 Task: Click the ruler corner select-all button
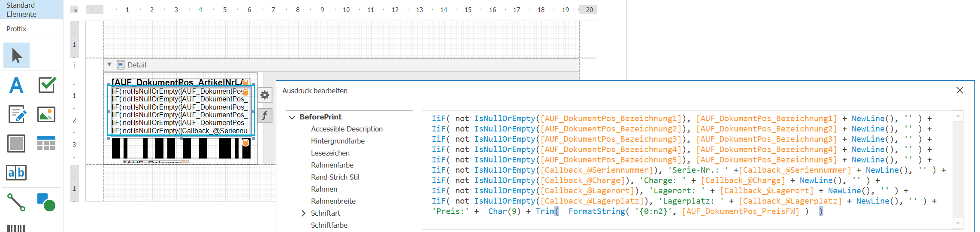pyautogui.click(x=74, y=10)
